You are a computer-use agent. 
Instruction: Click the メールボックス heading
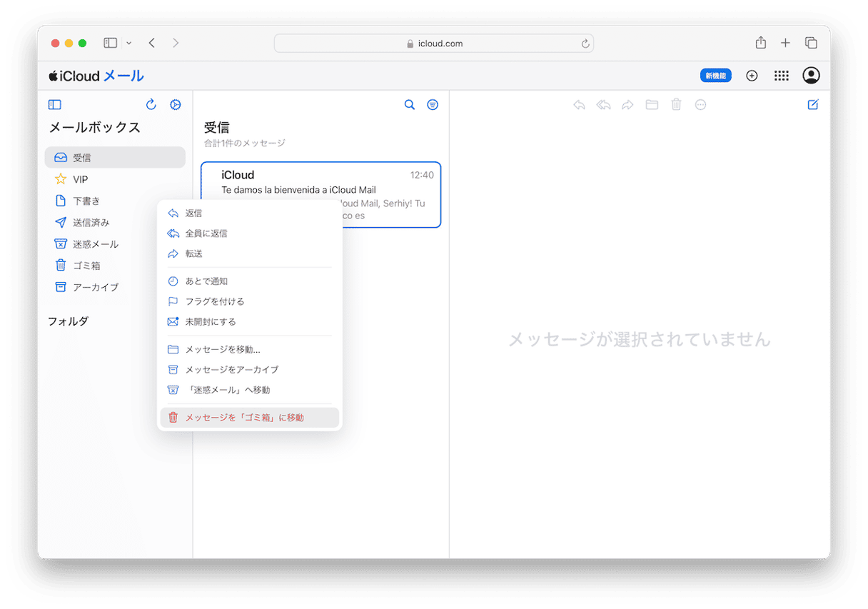pos(95,128)
